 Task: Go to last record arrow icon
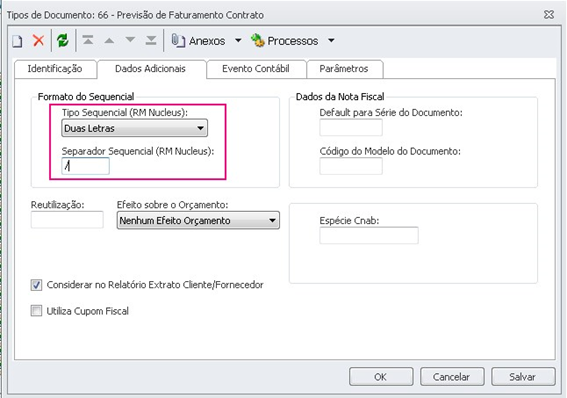click(x=151, y=40)
